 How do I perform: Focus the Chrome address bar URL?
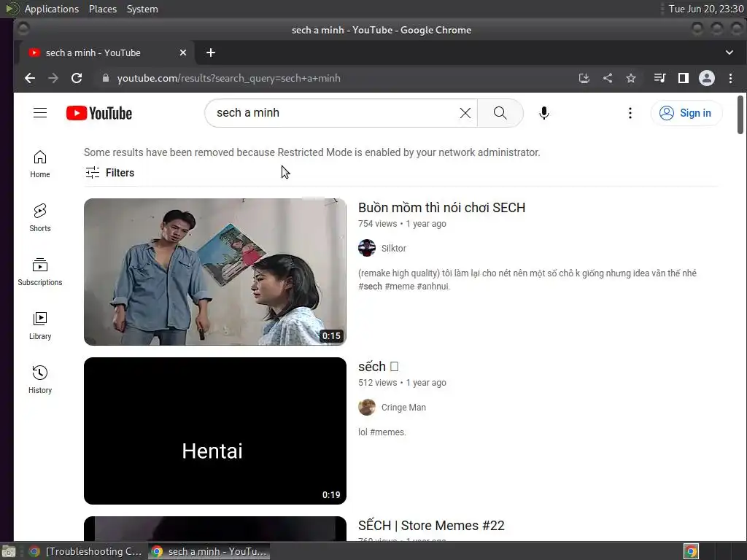(x=228, y=78)
